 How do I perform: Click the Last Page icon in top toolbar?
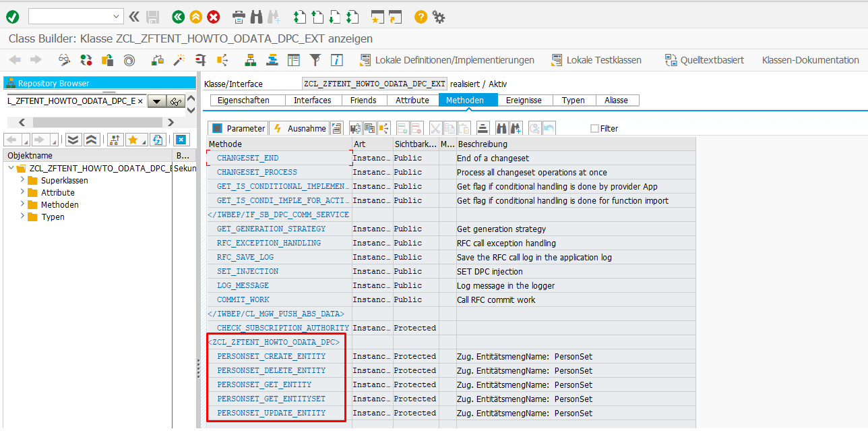pos(352,17)
